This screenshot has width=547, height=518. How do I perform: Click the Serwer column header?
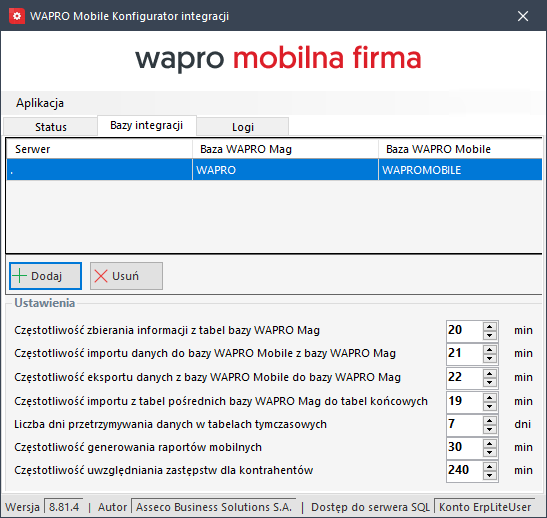99,149
